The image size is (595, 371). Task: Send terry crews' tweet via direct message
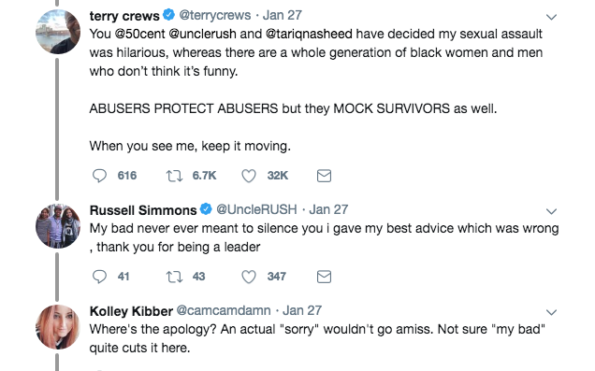click(324, 176)
